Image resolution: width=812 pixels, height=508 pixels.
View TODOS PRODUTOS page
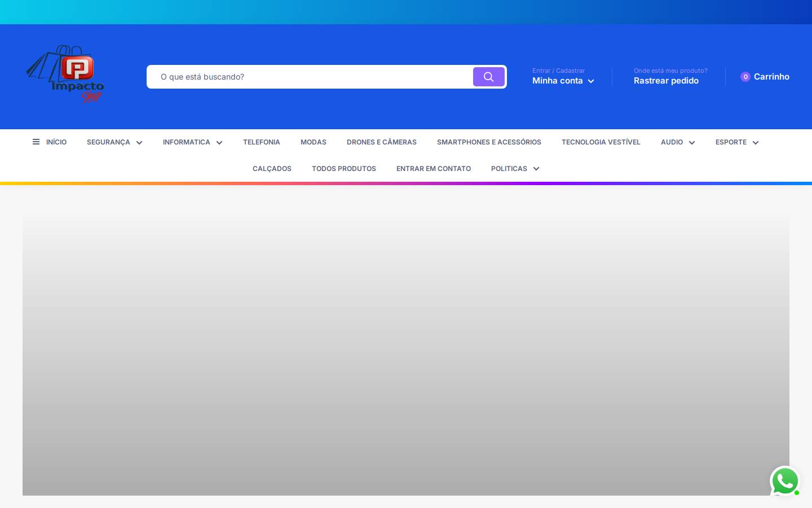click(344, 169)
